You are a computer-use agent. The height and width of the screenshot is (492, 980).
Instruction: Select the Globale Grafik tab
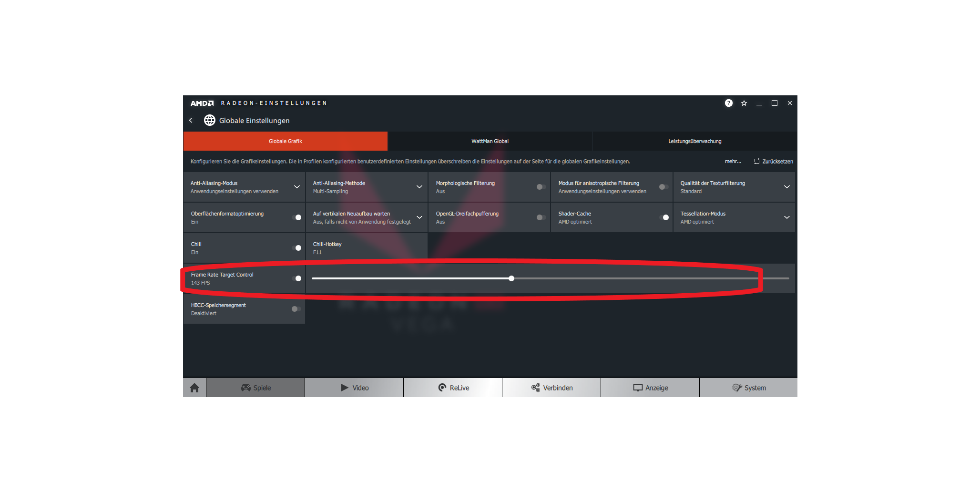286,141
